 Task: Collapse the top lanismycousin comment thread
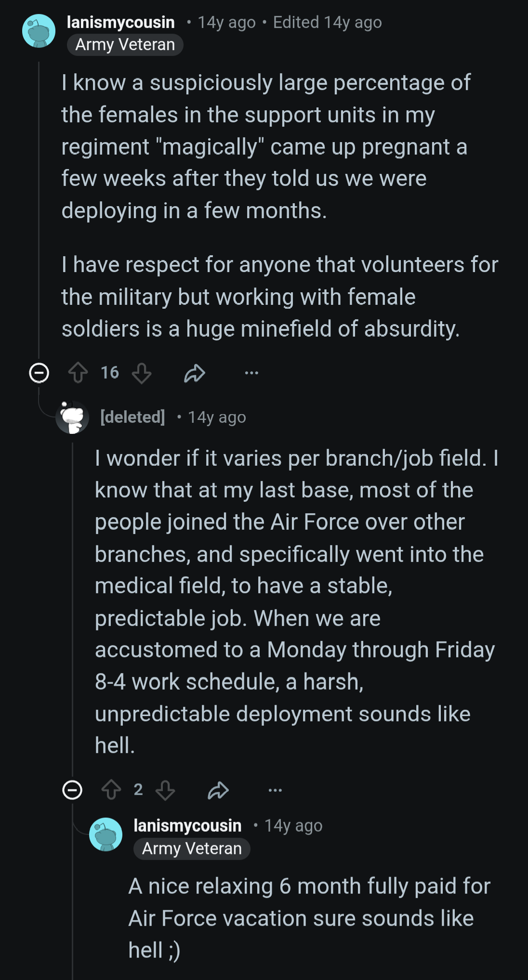[39, 373]
